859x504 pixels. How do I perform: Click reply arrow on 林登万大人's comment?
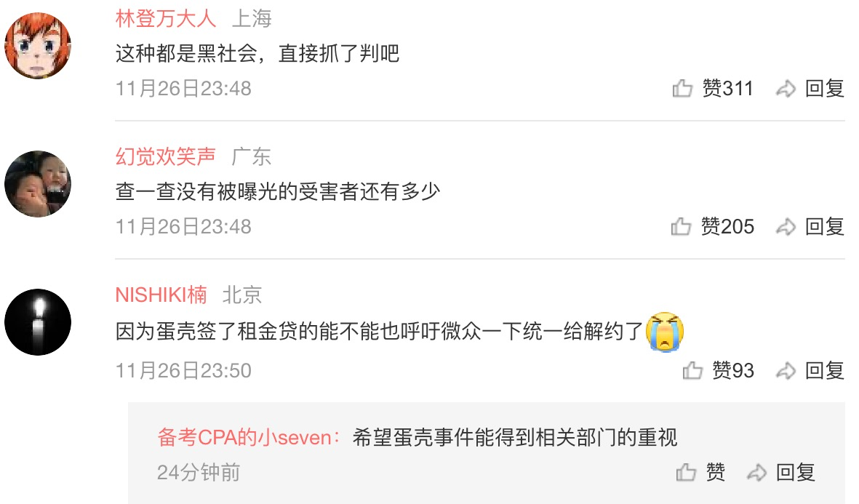tap(786, 88)
